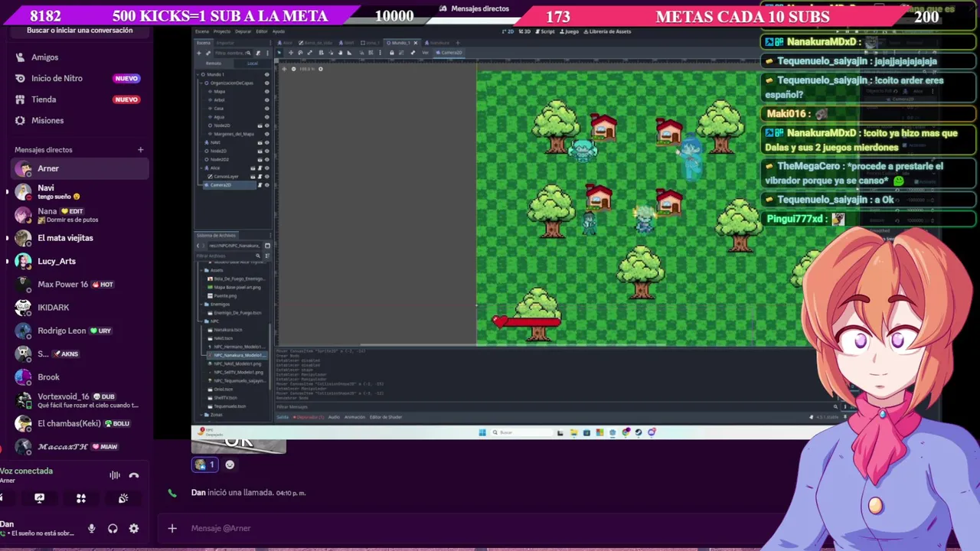The width and height of the screenshot is (980, 551).
Task: Toggle the existing reaction with count 1
Action: [205, 465]
